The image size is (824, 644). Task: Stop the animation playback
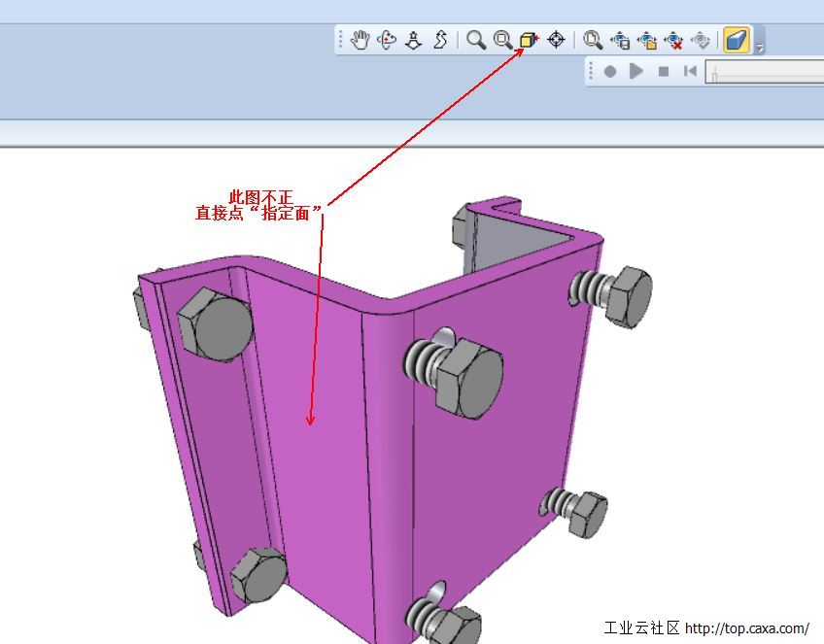(x=664, y=71)
